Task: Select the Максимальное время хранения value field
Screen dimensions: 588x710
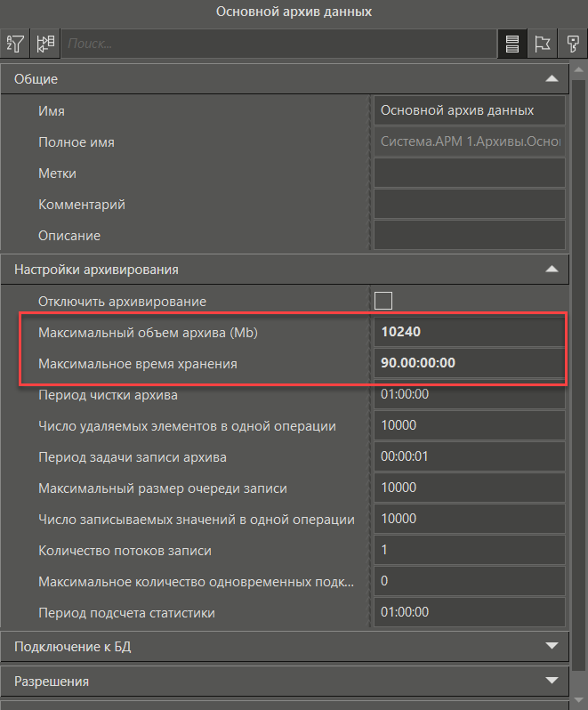Action: [x=469, y=363]
